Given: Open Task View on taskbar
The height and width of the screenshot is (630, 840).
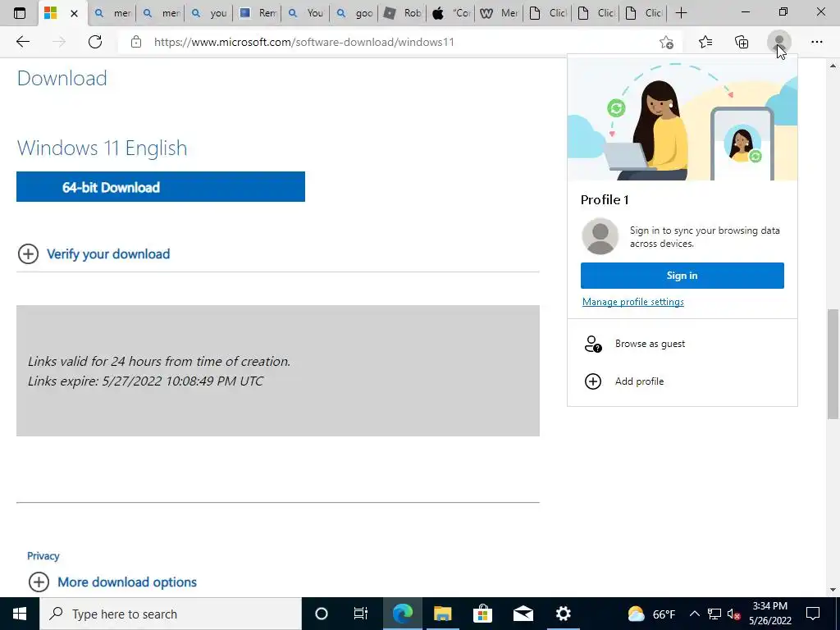Looking at the screenshot, I should (361, 614).
